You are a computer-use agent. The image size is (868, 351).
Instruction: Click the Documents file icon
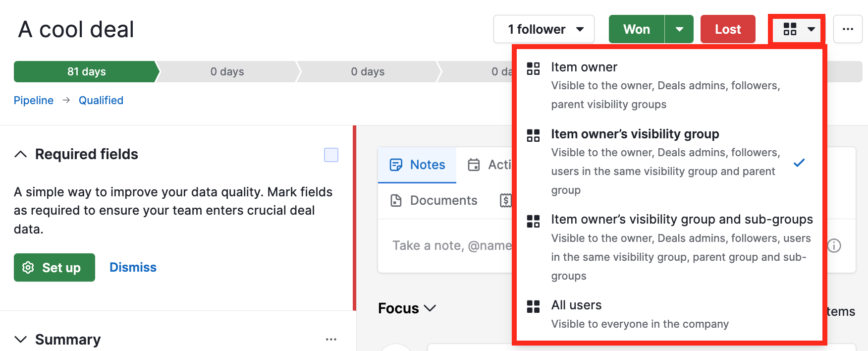point(396,200)
